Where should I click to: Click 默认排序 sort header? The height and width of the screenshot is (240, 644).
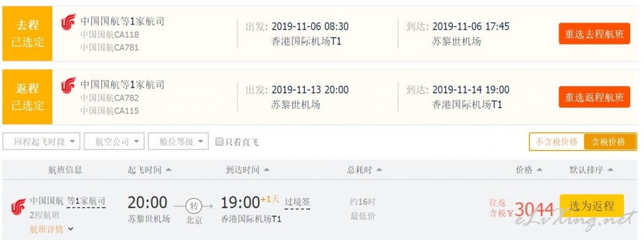tap(591, 169)
